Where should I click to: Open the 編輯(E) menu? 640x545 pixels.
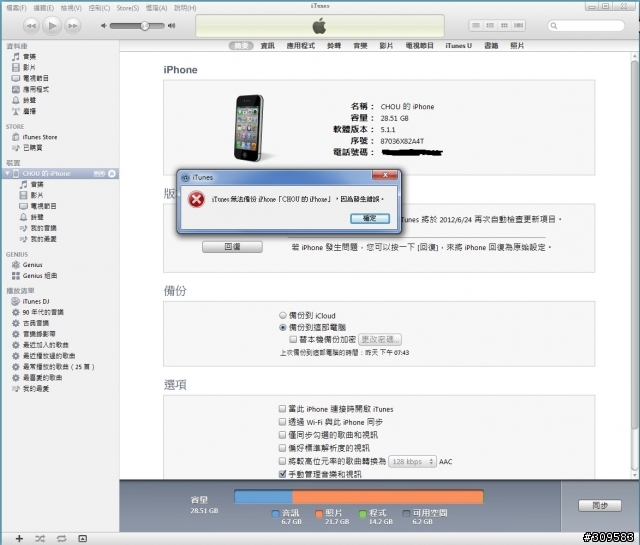(43, 8)
